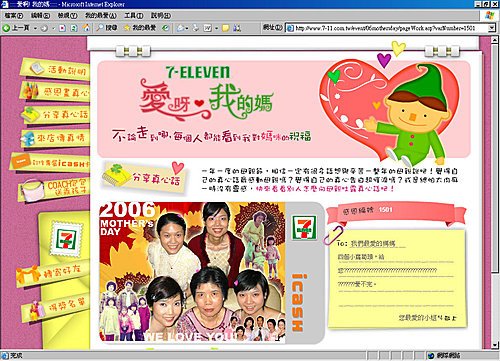Open the History icon in toolbar

click(x=165, y=28)
